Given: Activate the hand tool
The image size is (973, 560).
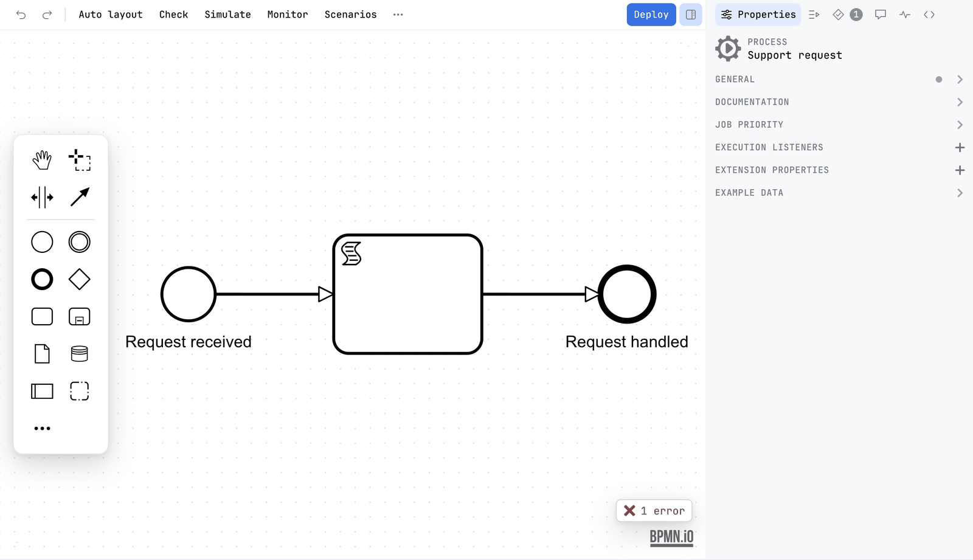Looking at the screenshot, I should [x=42, y=160].
